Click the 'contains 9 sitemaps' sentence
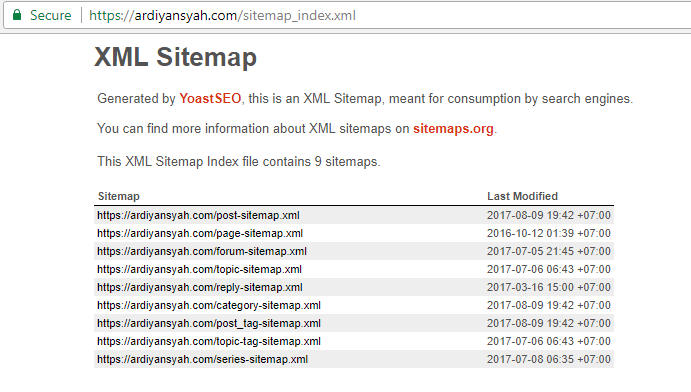 coord(239,162)
